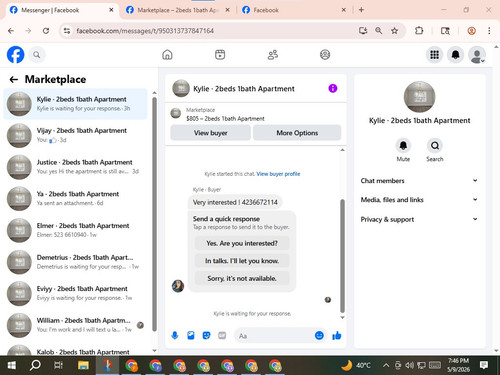
Task: Switch to Messenger | Facebook tab
Action: point(62,10)
